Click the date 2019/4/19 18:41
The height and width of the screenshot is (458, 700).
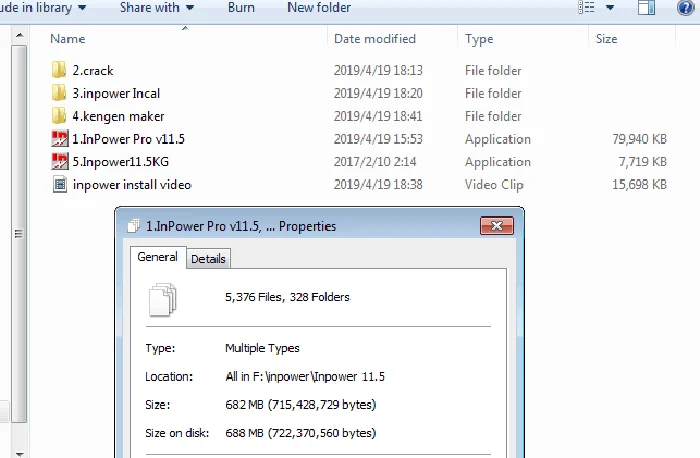(x=378, y=116)
